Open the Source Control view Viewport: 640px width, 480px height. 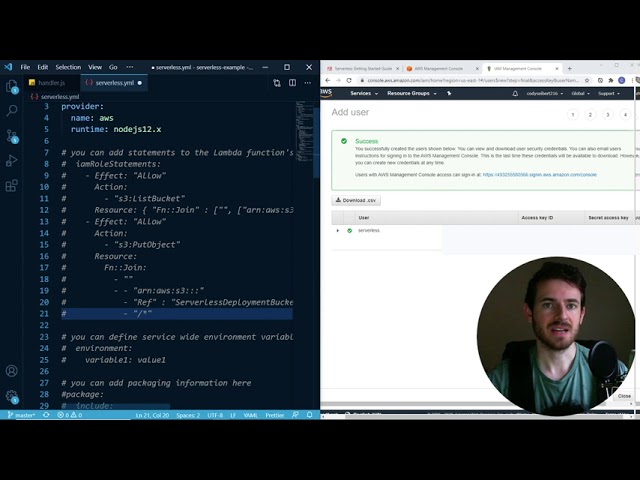click(12, 136)
